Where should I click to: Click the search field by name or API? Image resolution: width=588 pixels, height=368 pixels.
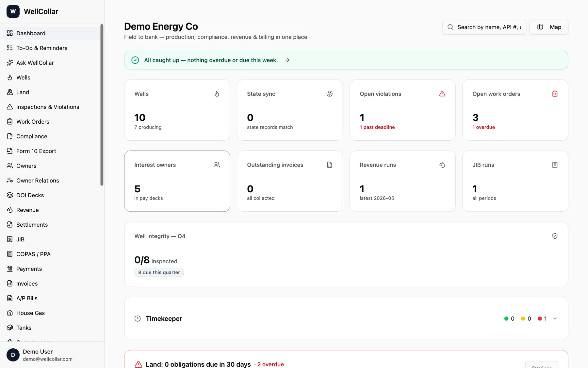tap(484, 27)
